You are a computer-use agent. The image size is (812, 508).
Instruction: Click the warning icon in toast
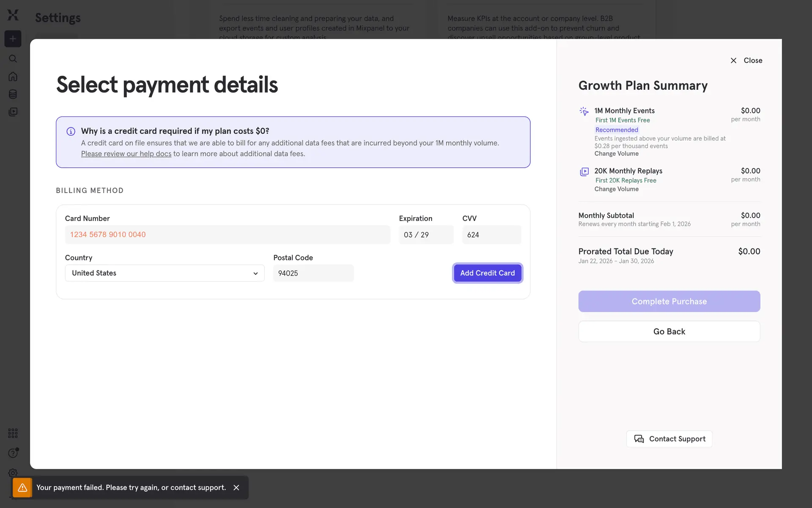pyautogui.click(x=22, y=488)
